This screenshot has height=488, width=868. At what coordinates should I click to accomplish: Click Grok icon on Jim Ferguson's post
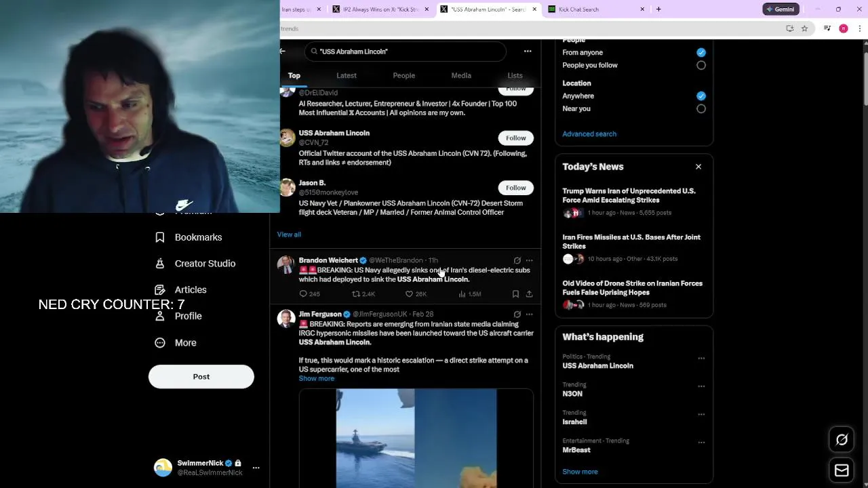[x=517, y=314]
